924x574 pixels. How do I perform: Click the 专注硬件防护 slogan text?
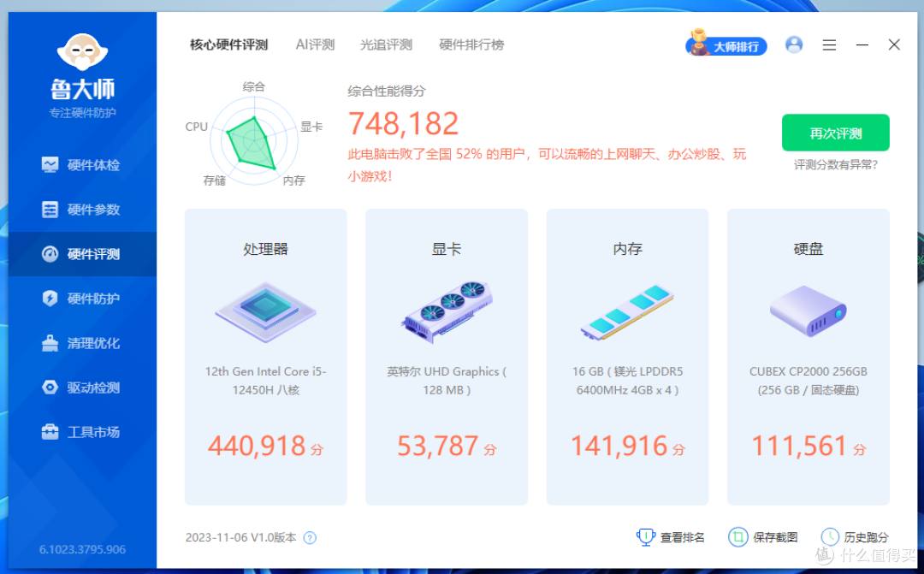(82, 113)
